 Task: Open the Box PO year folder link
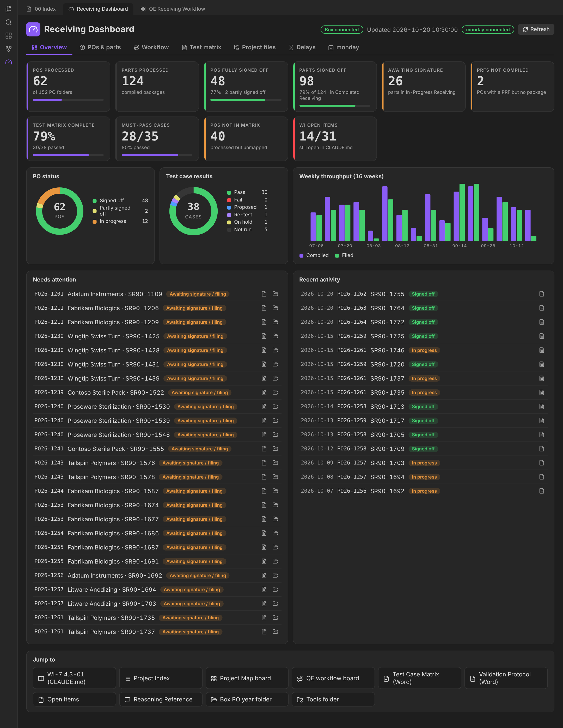[247, 699]
